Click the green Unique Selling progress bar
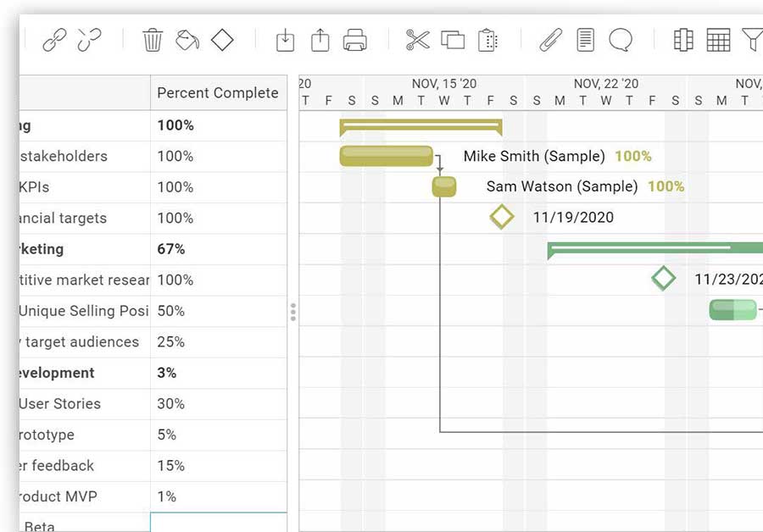This screenshot has width=763, height=532. click(732, 310)
